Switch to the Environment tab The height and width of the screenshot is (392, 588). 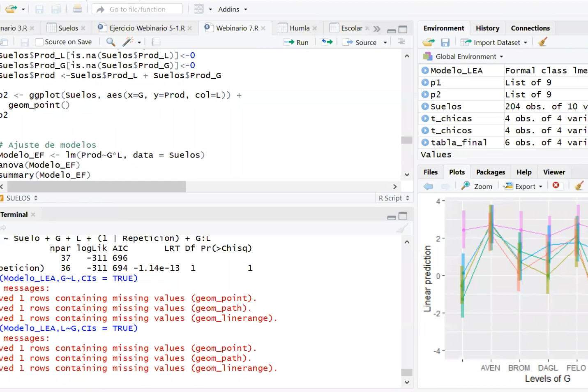(x=444, y=28)
